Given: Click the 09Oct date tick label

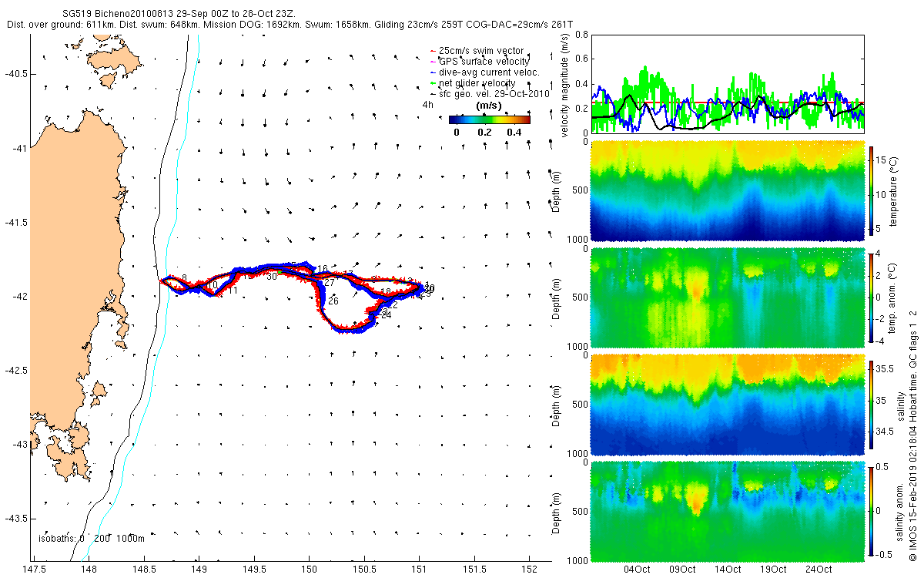Looking at the screenshot, I should 682,569.
